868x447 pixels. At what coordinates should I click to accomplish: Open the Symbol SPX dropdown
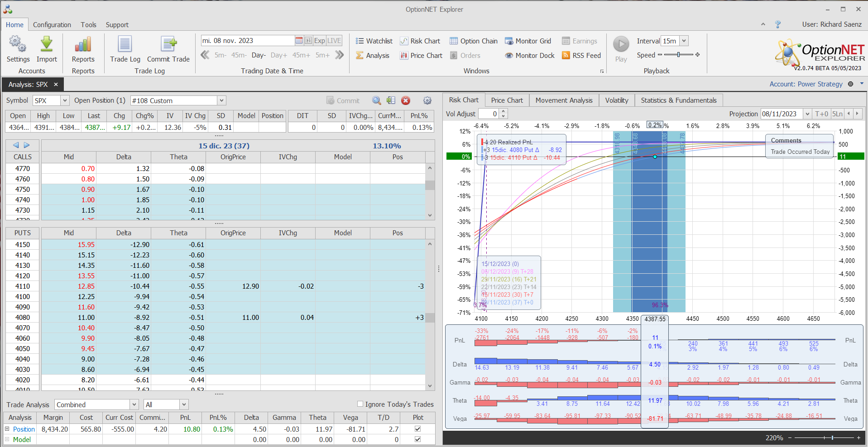point(65,100)
